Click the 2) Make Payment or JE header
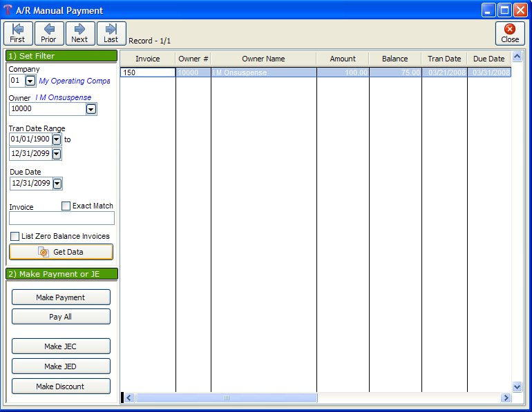Viewport: 532px width, 412px height. (61, 274)
